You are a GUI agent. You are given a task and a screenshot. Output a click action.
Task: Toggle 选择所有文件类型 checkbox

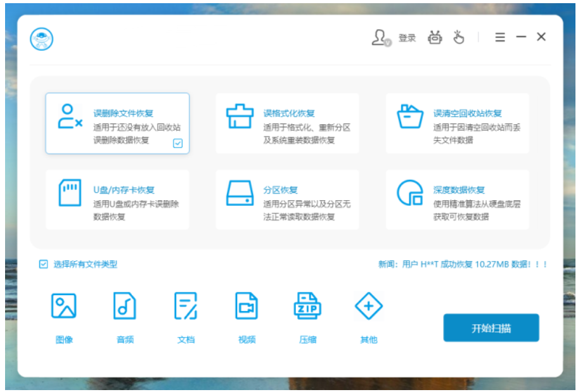[x=44, y=264]
